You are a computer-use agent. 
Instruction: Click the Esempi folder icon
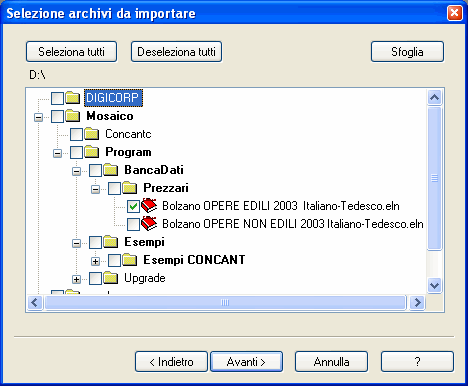110,242
